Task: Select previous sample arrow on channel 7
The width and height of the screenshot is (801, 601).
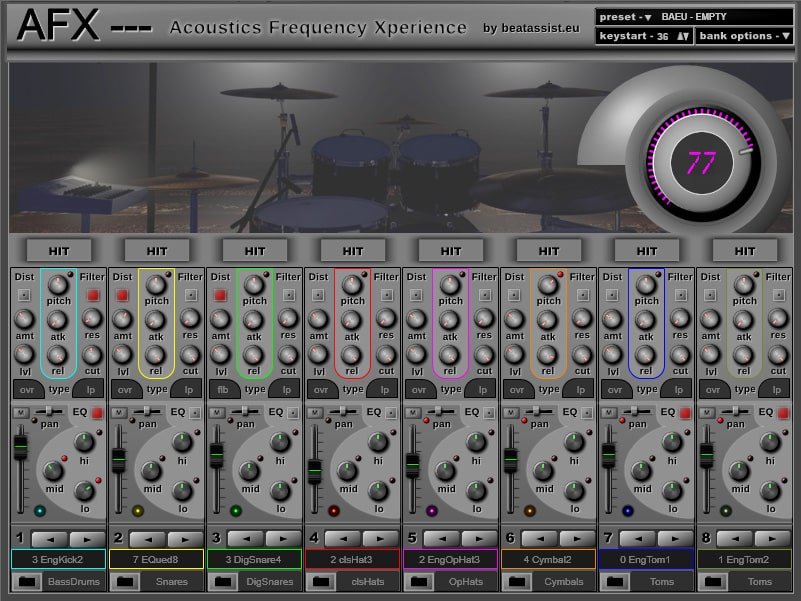Action: pos(638,539)
